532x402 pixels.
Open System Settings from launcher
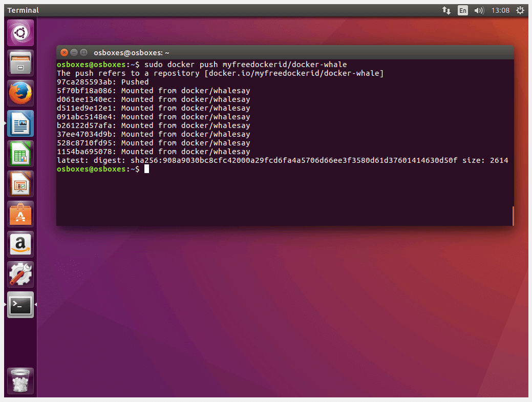20,274
